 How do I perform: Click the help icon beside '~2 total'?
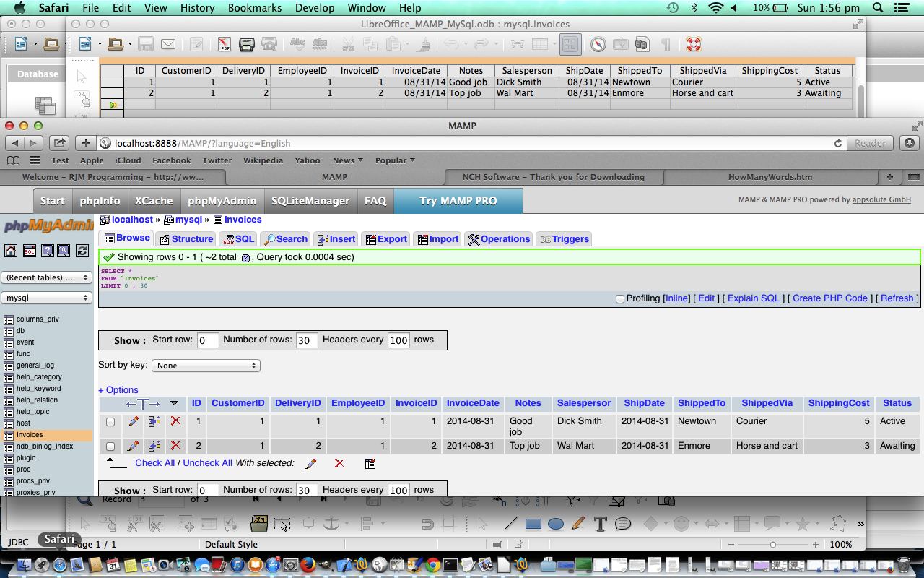coord(245,258)
